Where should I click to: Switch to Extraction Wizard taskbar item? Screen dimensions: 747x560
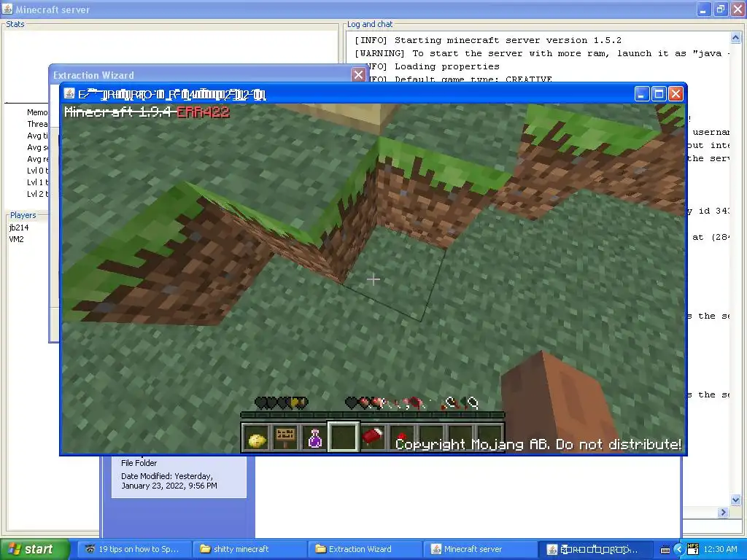click(x=365, y=549)
